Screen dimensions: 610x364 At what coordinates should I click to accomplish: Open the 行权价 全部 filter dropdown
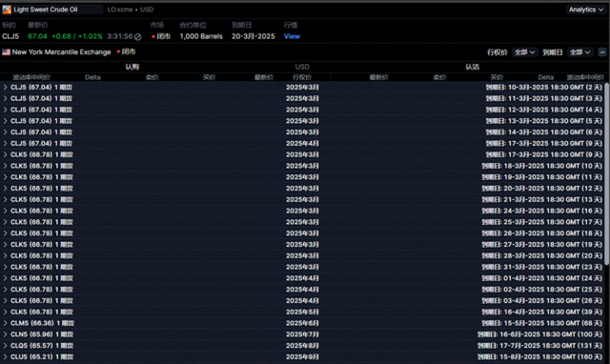pyautogui.click(x=524, y=52)
